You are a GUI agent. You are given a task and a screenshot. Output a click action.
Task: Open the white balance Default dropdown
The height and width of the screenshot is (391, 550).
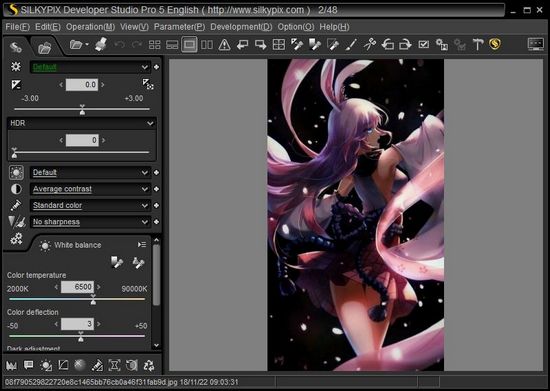pyautogui.click(x=90, y=173)
